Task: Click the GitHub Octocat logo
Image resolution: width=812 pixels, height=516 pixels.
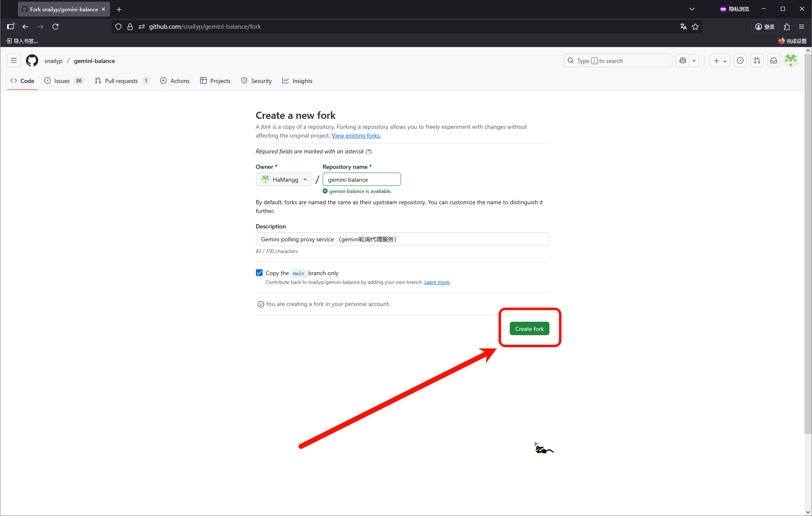Action: [x=32, y=60]
